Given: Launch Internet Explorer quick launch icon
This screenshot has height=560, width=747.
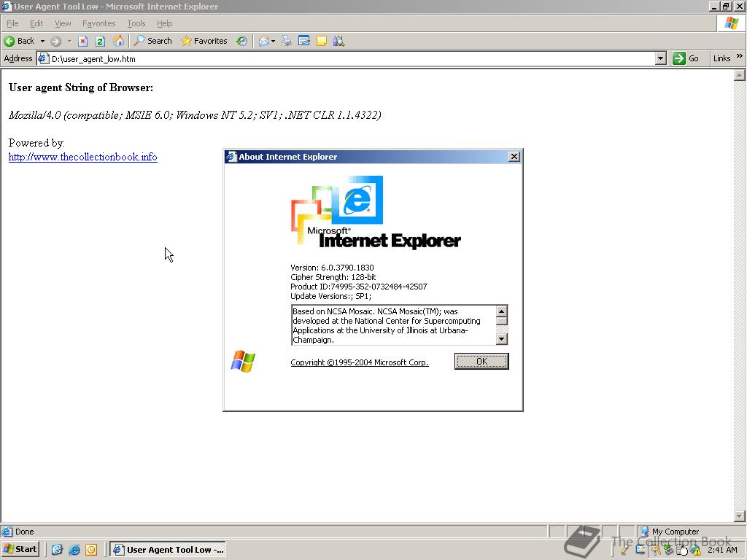Looking at the screenshot, I should (x=74, y=550).
